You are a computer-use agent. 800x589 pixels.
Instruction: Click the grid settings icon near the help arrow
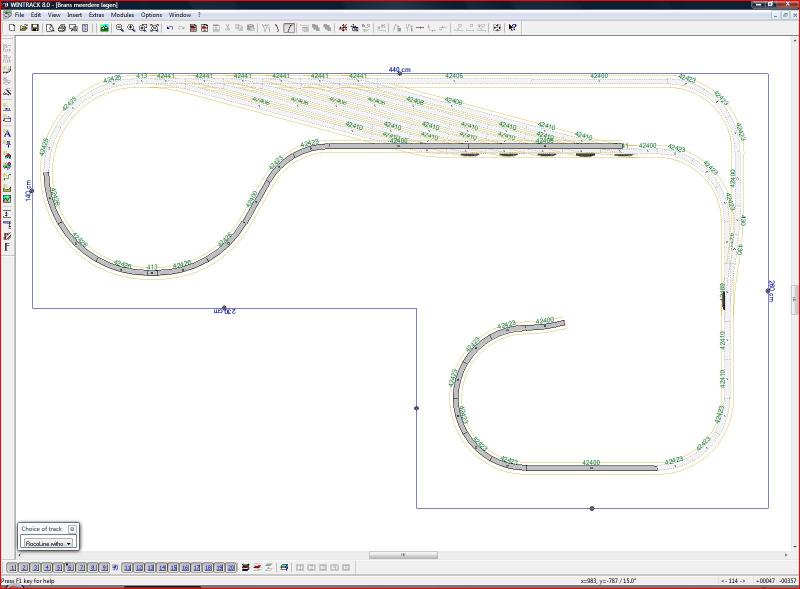point(497,28)
